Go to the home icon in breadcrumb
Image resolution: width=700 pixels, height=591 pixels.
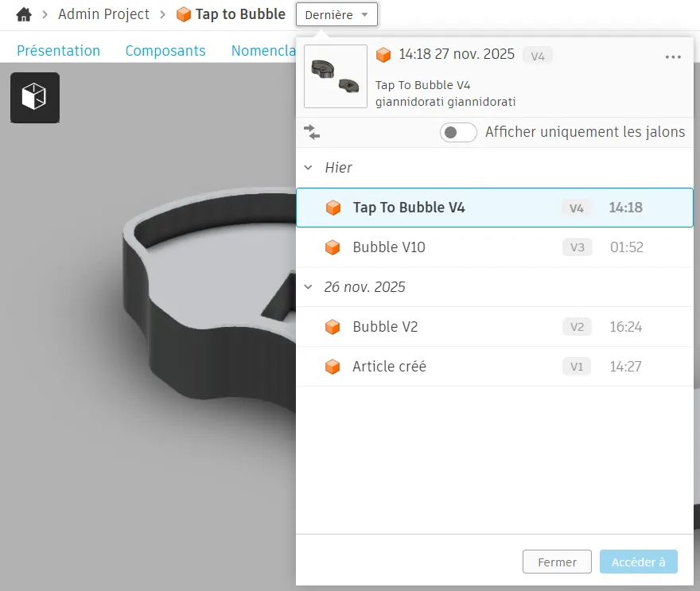point(24,15)
